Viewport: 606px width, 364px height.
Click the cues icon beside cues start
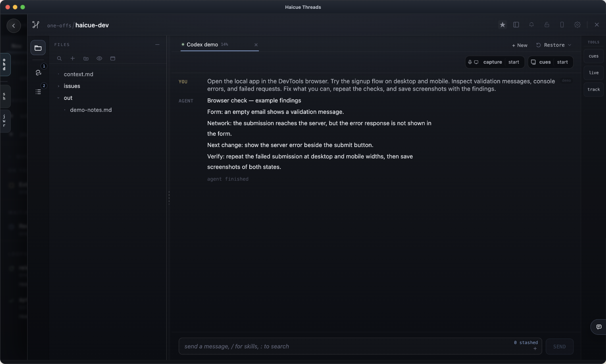pyautogui.click(x=533, y=62)
